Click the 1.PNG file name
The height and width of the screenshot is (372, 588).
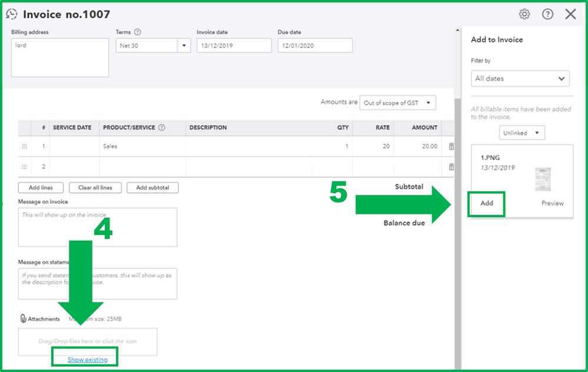(x=490, y=158)
